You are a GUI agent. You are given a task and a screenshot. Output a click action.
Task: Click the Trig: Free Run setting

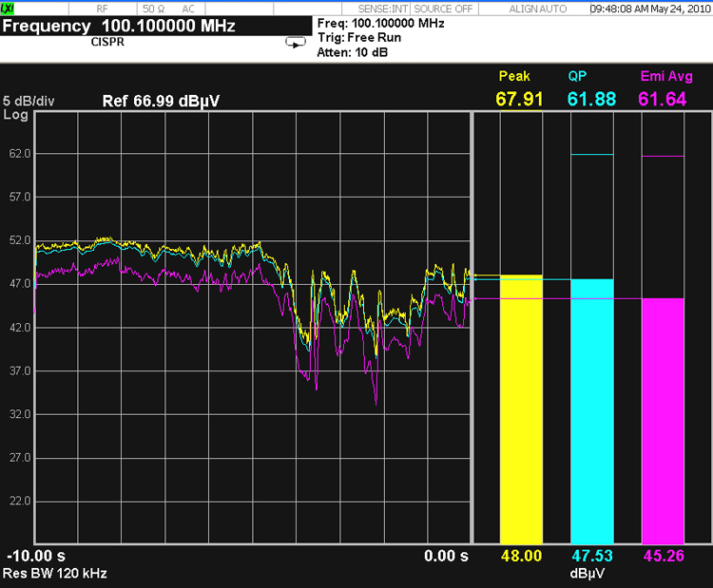358,38
